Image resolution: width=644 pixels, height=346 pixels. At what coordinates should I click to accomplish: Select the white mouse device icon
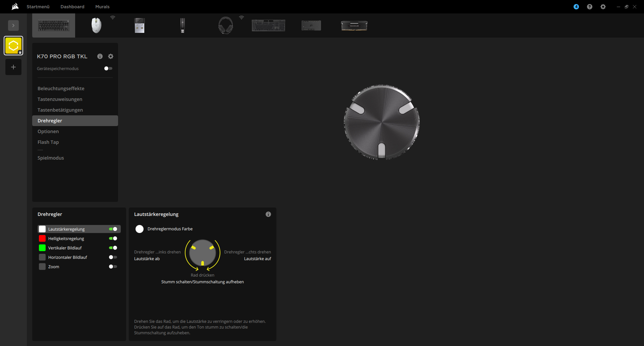96,25
